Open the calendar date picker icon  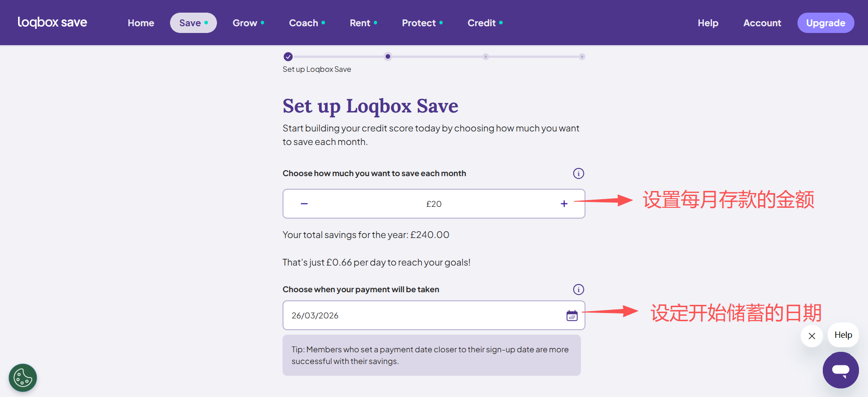pos(572,316)
